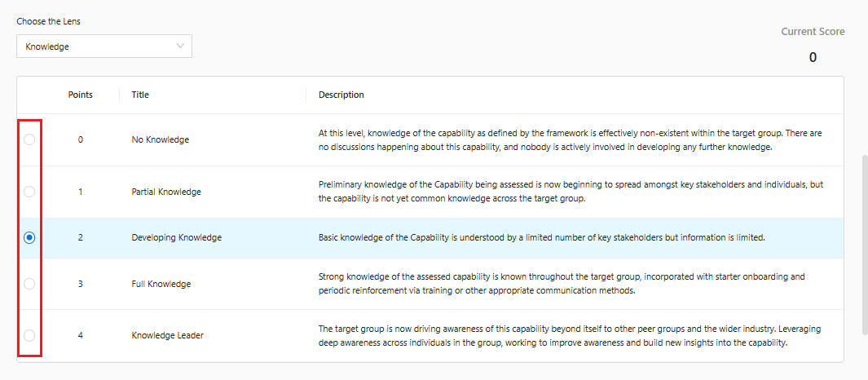Select the highlighted 'Developing Knowledge' title
Screen dimensions: 868x380
pyautogui.click(x=176, y=238)
